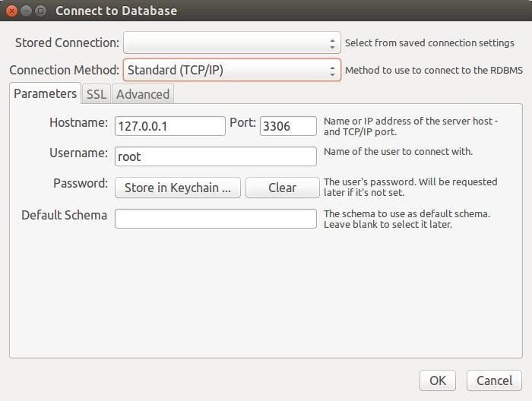Image resolution: width=532 pixels, height=401 pixels.
Task: Focus the Username field containing root
Action: pos(216,156)
